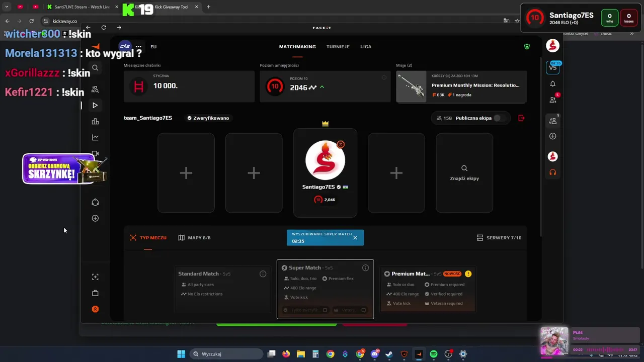Click the Wyszukaj taskbar search box

click(226, 354)
